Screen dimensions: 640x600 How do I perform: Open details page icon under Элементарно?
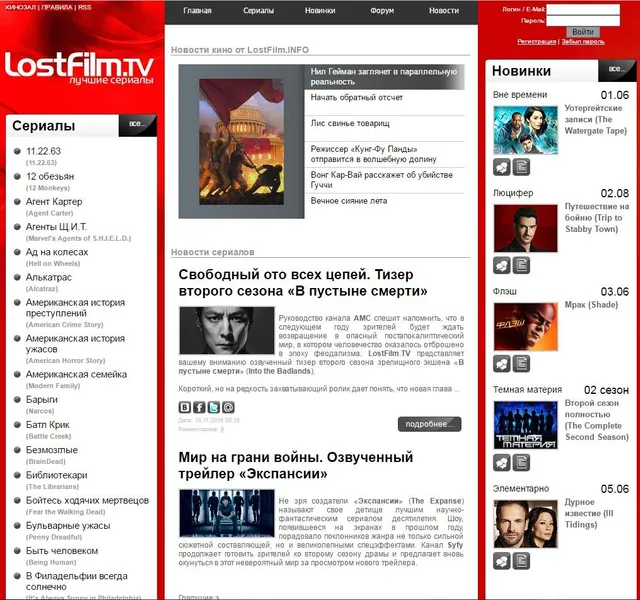pos(521,561)
